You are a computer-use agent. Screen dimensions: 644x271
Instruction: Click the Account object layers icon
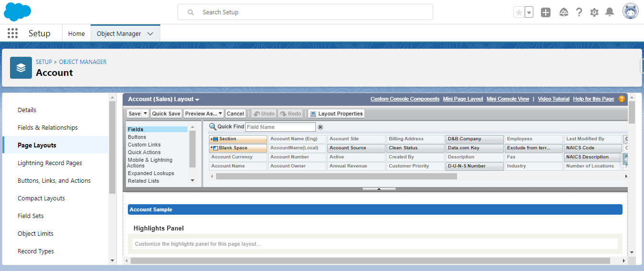click(x=21, y=68)
